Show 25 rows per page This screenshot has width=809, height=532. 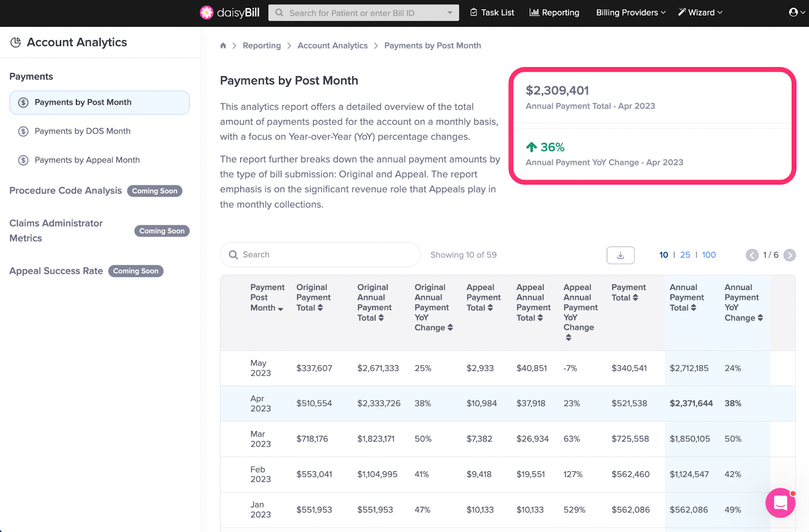[x=685, y=255]
